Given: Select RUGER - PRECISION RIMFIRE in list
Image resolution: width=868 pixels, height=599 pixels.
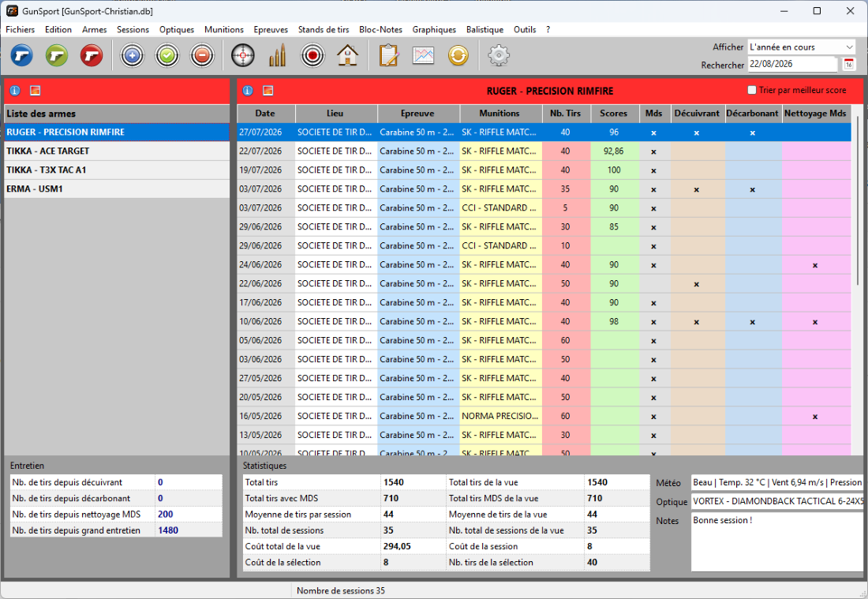Looking at the screenshot, I should click(117, 133).
